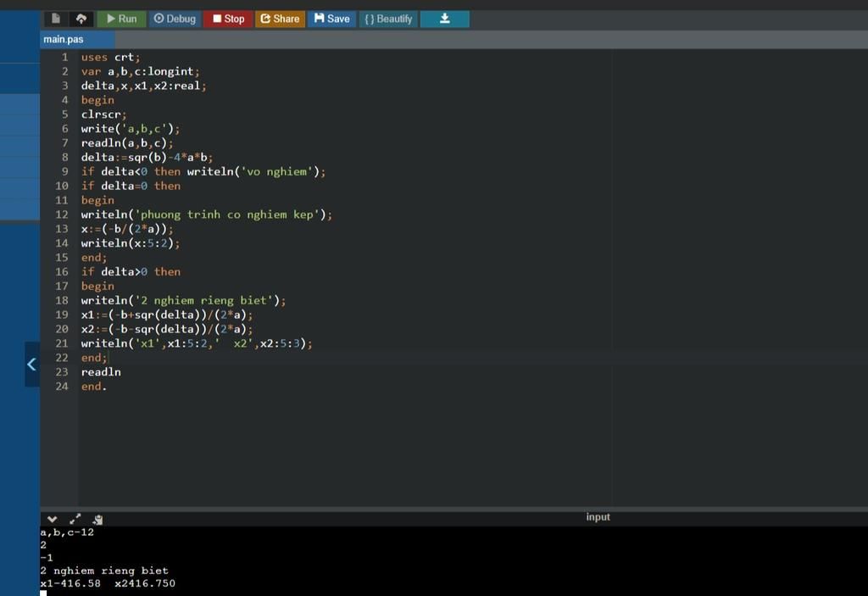The height and width of the screenshot is (596, 868).
Task: Click line 'writeln(x:5:2);'
Action: 130,243
